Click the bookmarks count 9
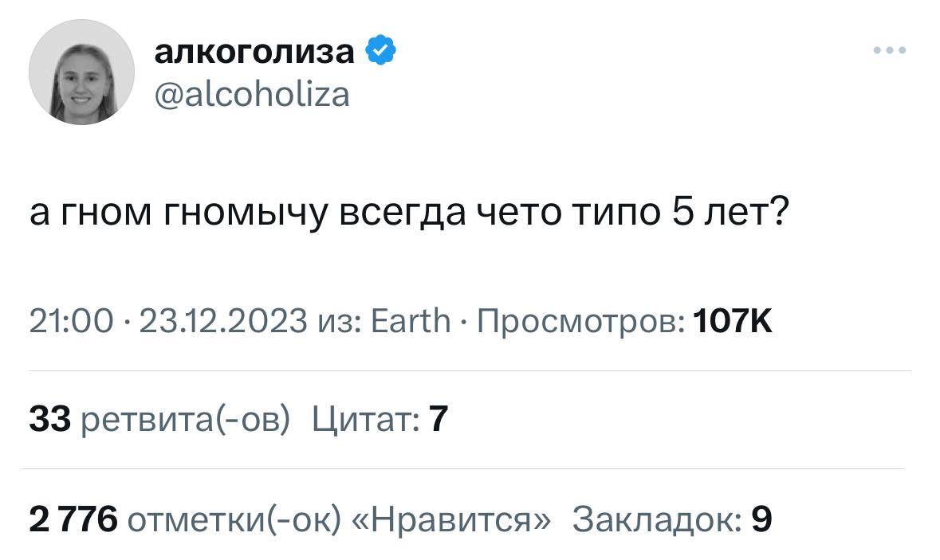 pos(761,519)
